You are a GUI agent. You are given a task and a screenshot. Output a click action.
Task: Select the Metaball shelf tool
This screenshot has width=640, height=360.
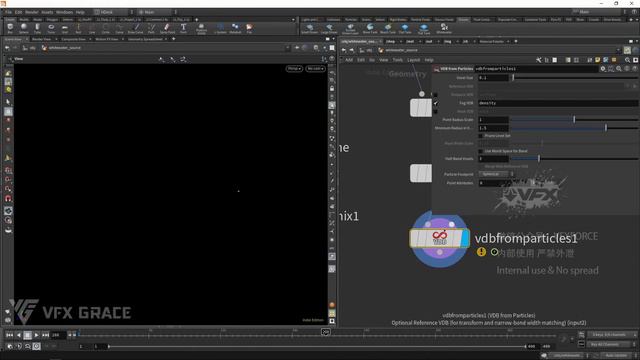point(235,28)
